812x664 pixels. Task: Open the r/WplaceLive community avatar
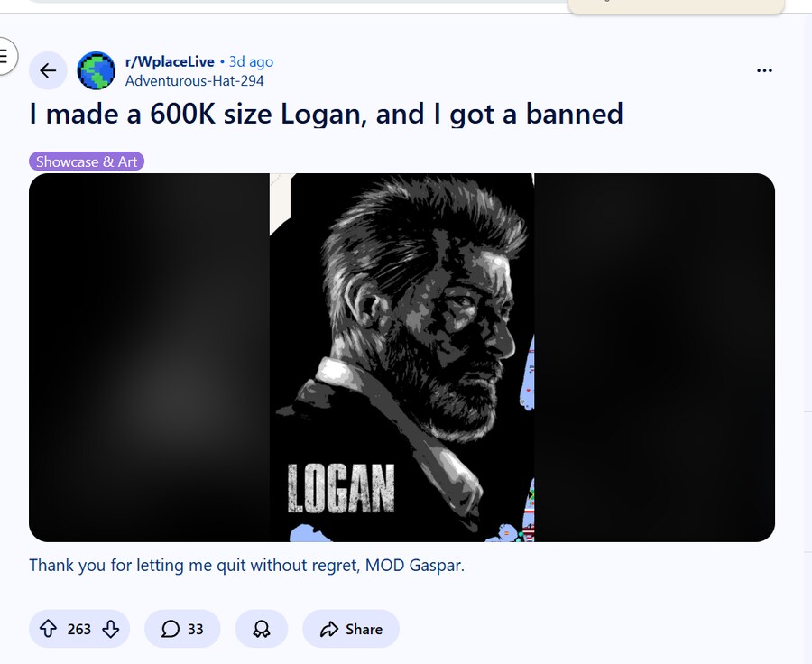click(x=97, y=70)
